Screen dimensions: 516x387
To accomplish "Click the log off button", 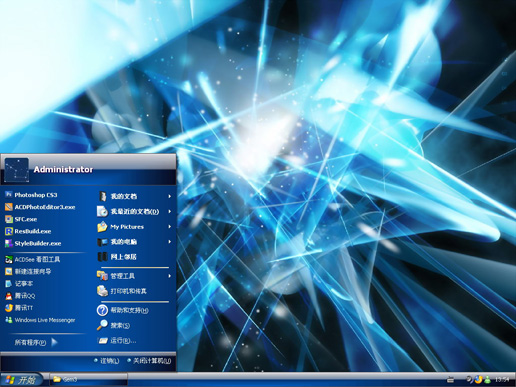I will coord(107,361).
